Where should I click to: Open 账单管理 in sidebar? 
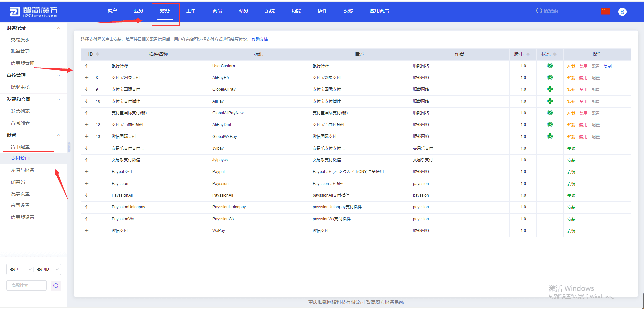click(20, 51)
